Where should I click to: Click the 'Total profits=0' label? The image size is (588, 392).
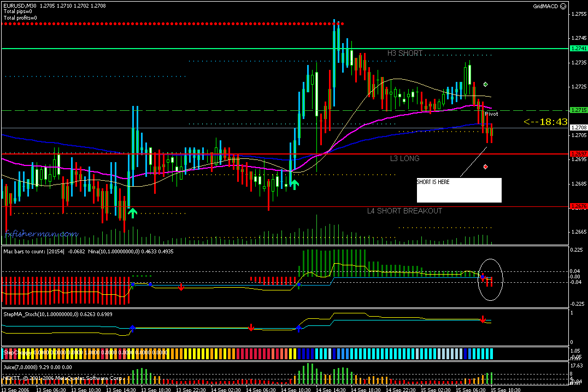[x=20, y=17]
